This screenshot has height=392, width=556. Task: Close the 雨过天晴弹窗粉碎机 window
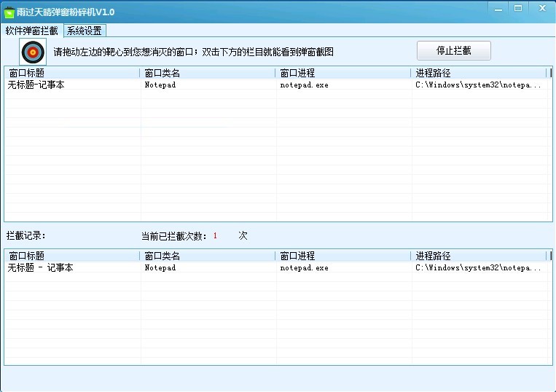542,8
